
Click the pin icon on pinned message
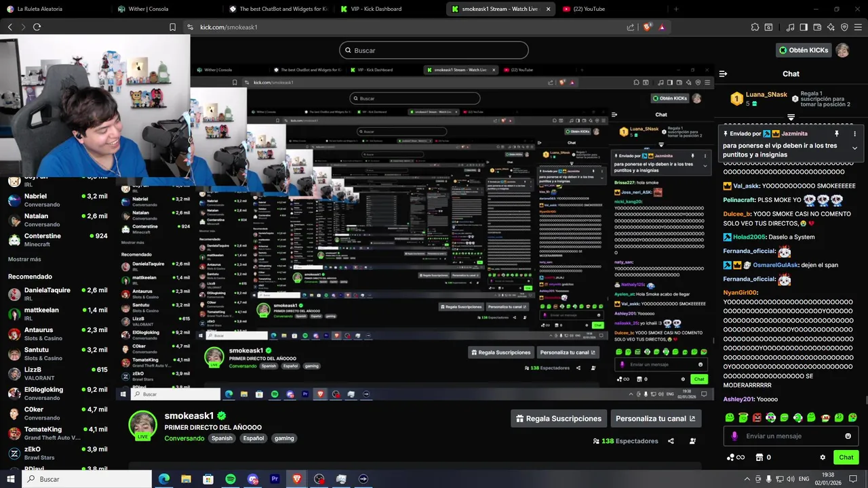pos(836,134)
